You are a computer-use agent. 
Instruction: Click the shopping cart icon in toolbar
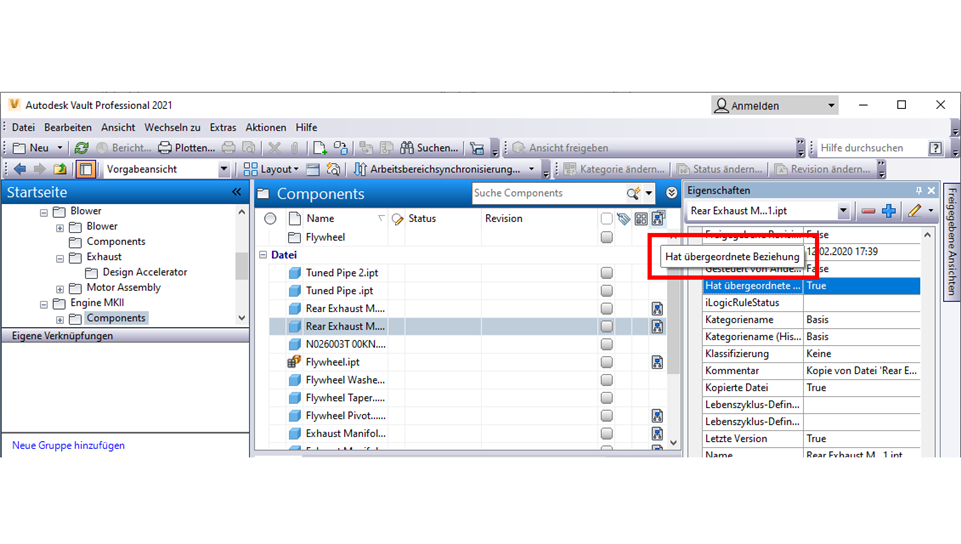point(477,148)
